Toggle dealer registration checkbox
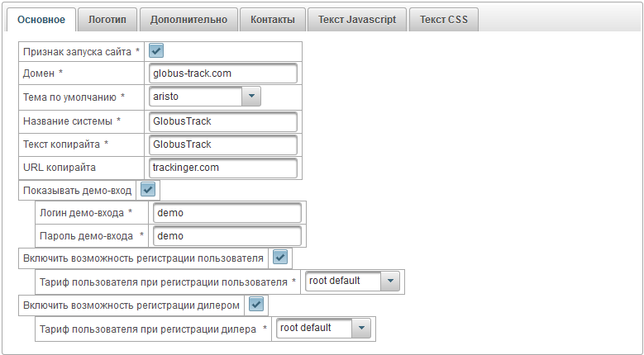 [x=256, y=305]
